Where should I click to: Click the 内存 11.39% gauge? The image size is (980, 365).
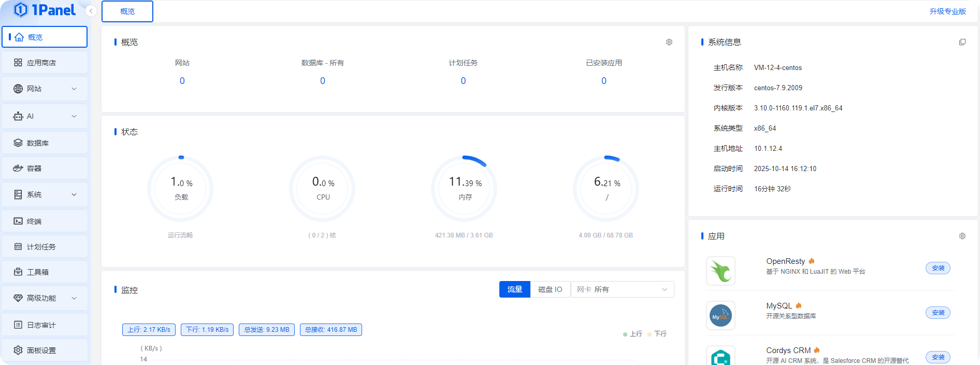click(x=465, y=189)
